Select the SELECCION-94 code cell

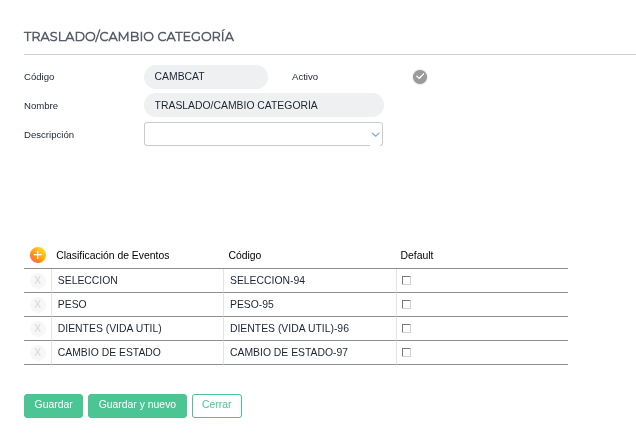310,280
